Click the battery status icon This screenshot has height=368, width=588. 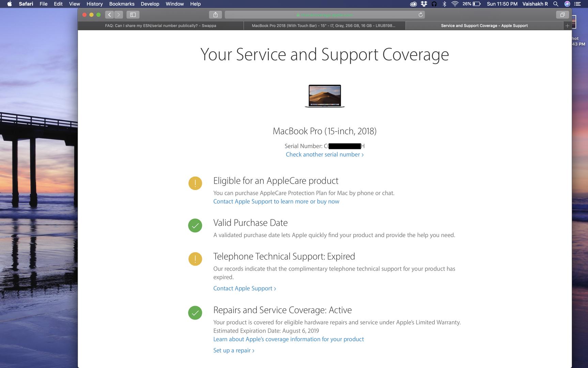(477, 4)
